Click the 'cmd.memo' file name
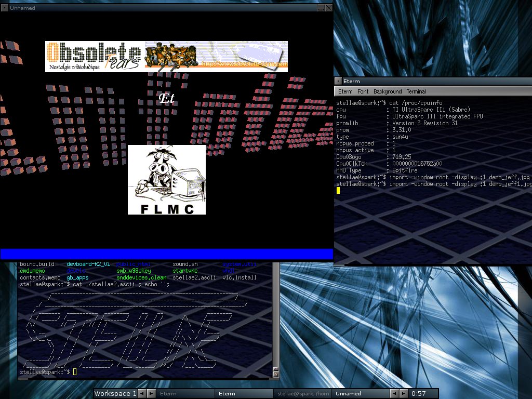Image resolution: width=532 pixels, height=399 pixels. [32, 271]
